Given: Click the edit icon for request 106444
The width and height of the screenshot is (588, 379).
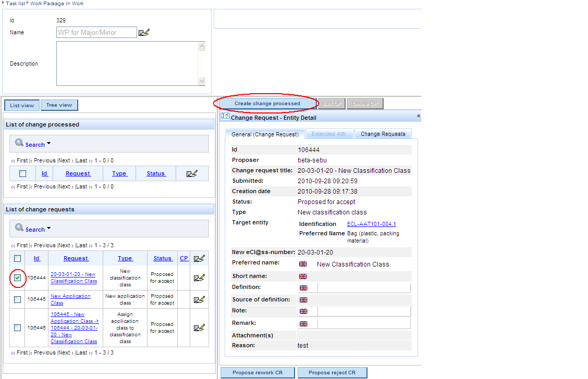Looking at the screenshot, I should coord(199,278).
